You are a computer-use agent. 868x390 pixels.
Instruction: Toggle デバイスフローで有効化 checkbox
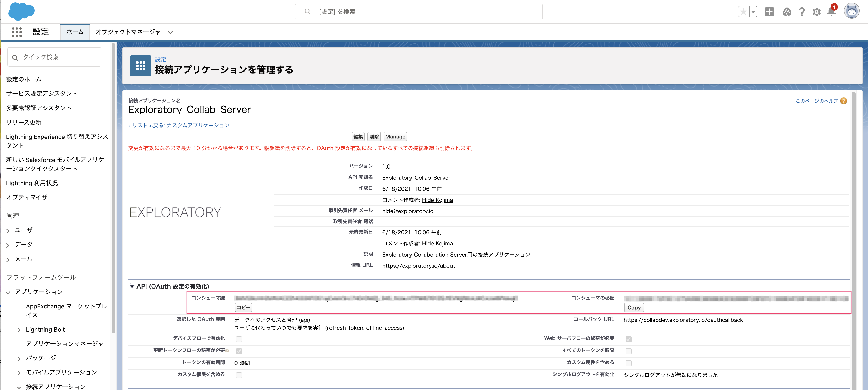239,339
